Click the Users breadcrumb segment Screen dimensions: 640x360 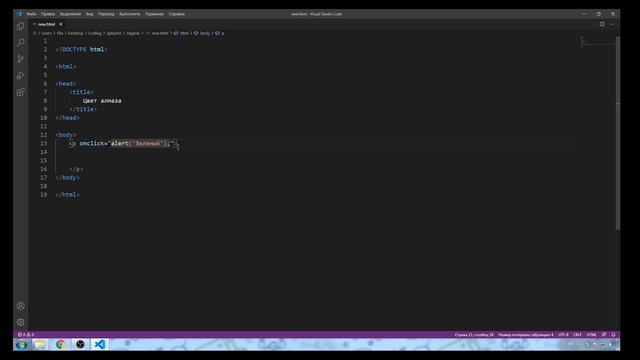click(47, 33)
